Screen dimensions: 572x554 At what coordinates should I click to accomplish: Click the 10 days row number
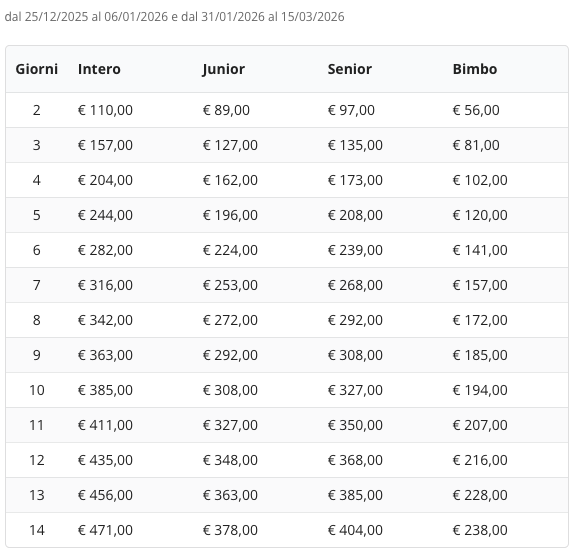pyautogui.click(x=36, y=390)
